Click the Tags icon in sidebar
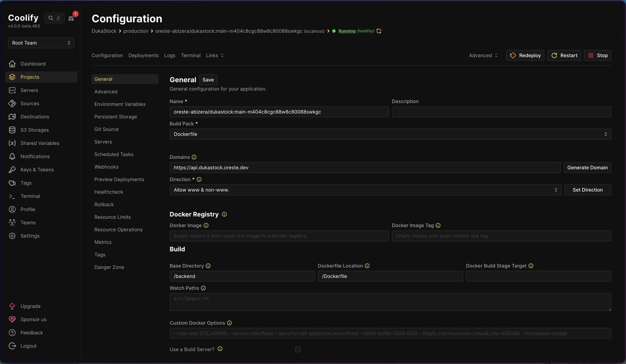The width and height of the screenshot is (626, 364). click(12, 183)
